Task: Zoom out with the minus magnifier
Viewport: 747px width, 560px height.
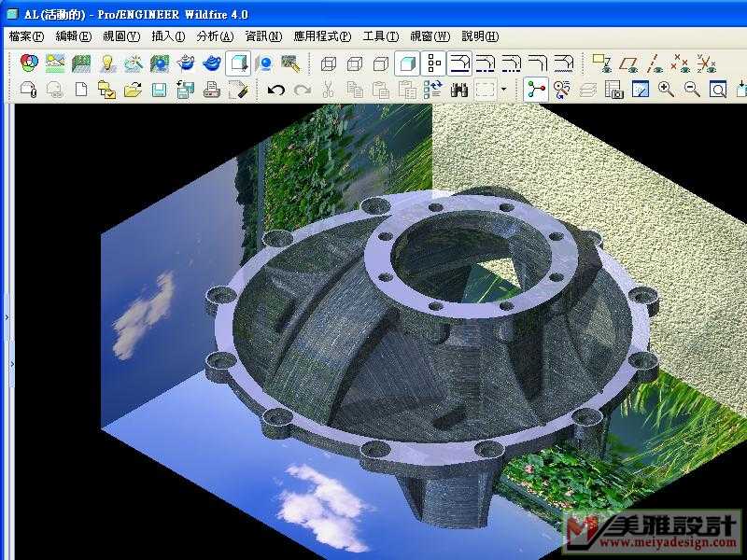Action: click(x=692, y=90)
